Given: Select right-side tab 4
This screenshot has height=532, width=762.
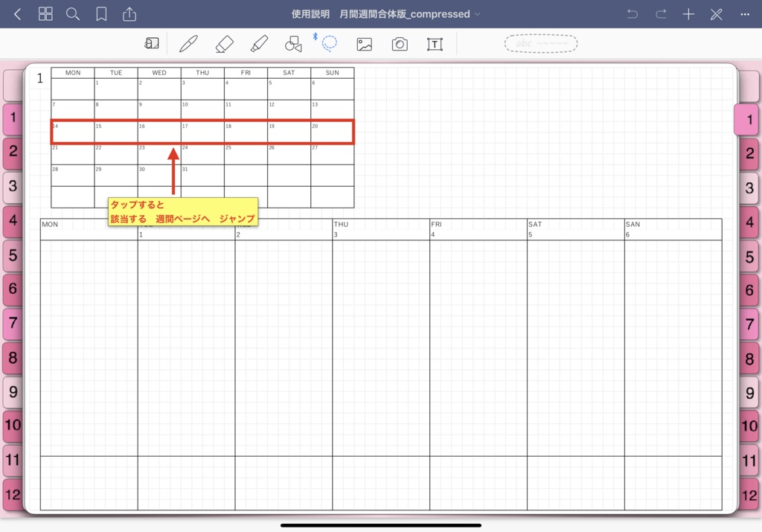Looking at the screenshot, I should point(749,222).
